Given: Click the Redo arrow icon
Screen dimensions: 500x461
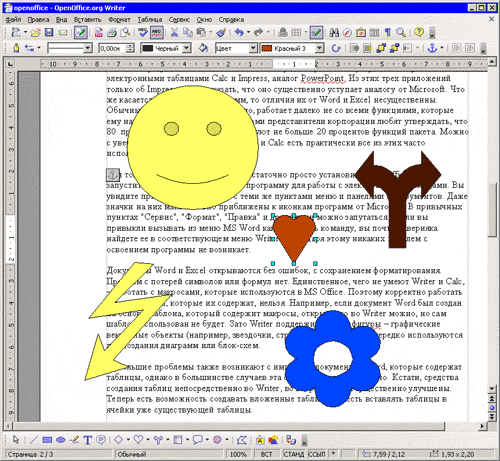Looking at the screenshot, I should pos(258,32).
